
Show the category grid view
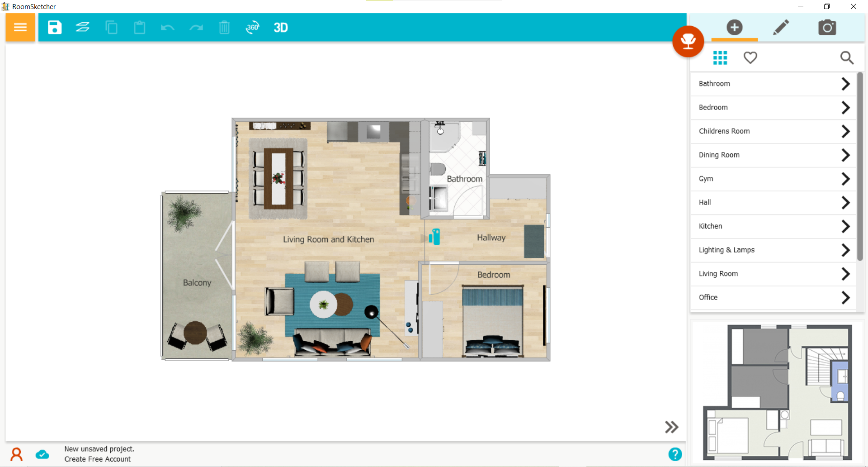pos(720,57)
